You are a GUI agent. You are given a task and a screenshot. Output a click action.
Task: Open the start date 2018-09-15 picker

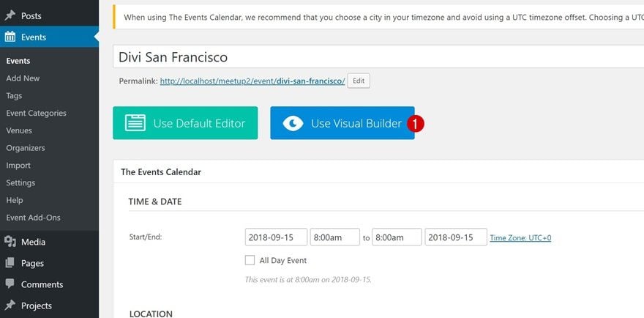[276, 237]
